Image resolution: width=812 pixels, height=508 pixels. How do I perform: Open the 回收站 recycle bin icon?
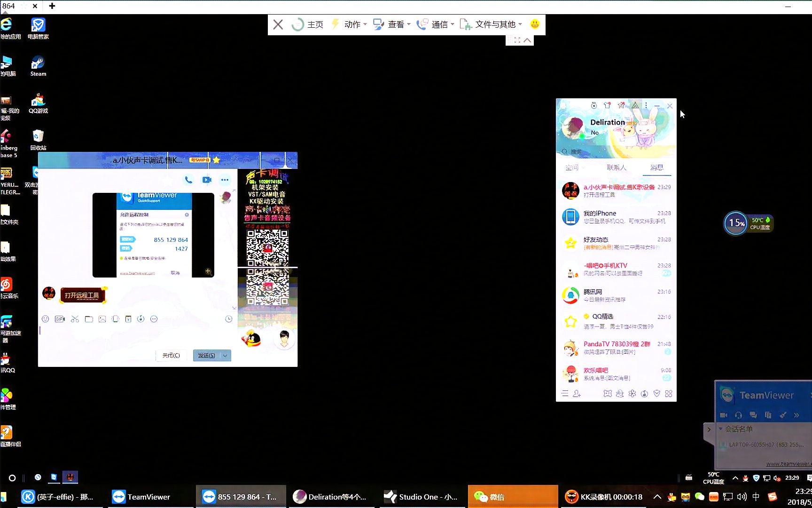click(38, 140)
